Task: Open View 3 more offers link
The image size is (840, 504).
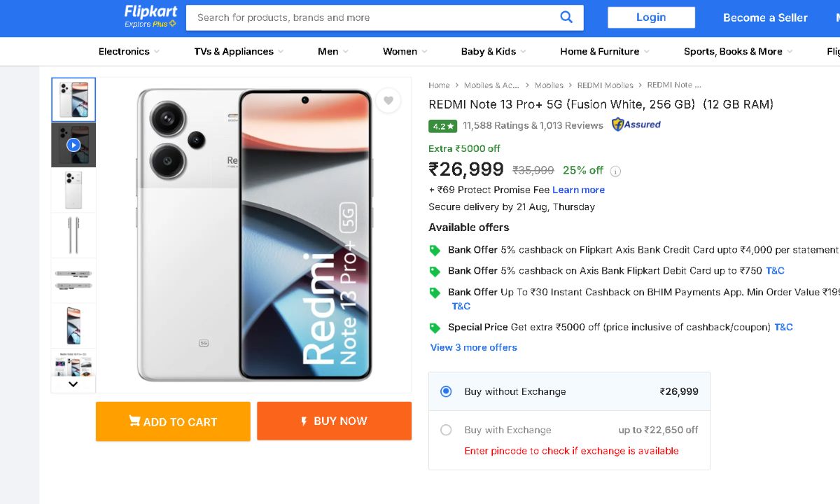Action: tap(473, 347)
